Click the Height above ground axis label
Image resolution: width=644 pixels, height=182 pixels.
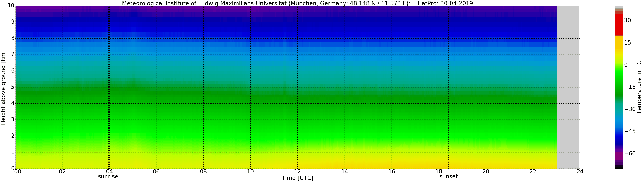point(3,88)
